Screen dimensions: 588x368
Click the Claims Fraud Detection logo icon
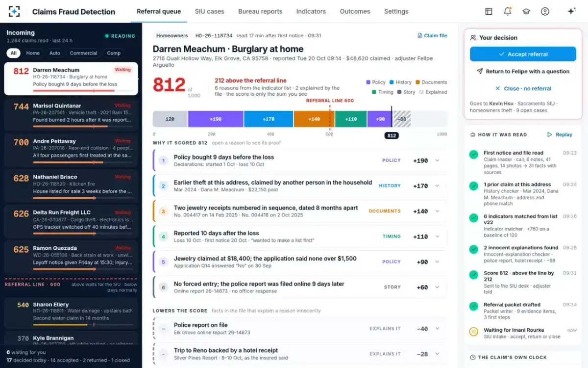tap(15, 11)
